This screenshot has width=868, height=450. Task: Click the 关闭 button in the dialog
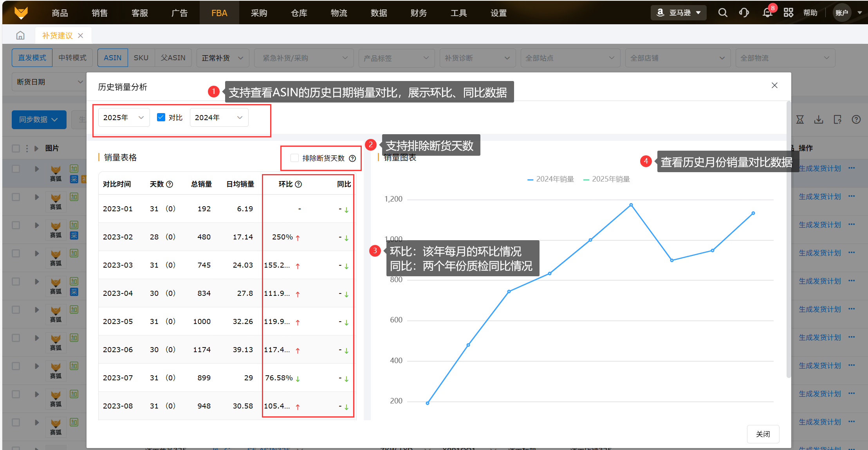[x=763, y=434]
